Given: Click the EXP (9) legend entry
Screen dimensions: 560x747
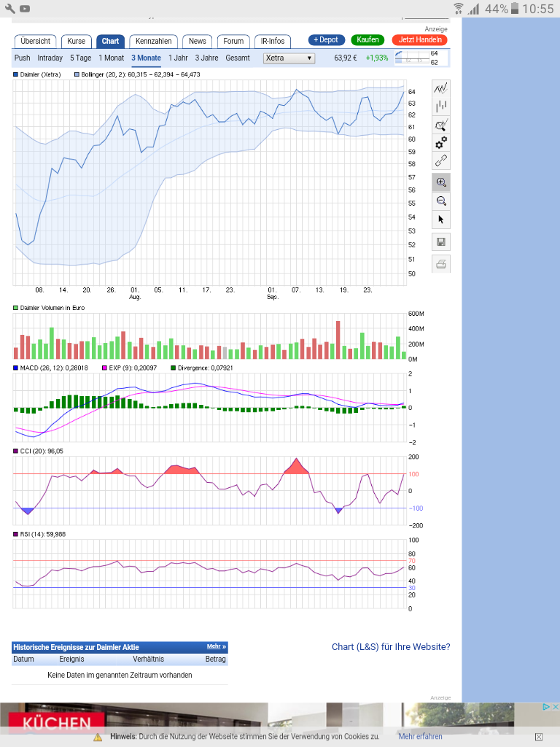Looking at the screenshot, I should pyautogui.click(x=129, y=368).
